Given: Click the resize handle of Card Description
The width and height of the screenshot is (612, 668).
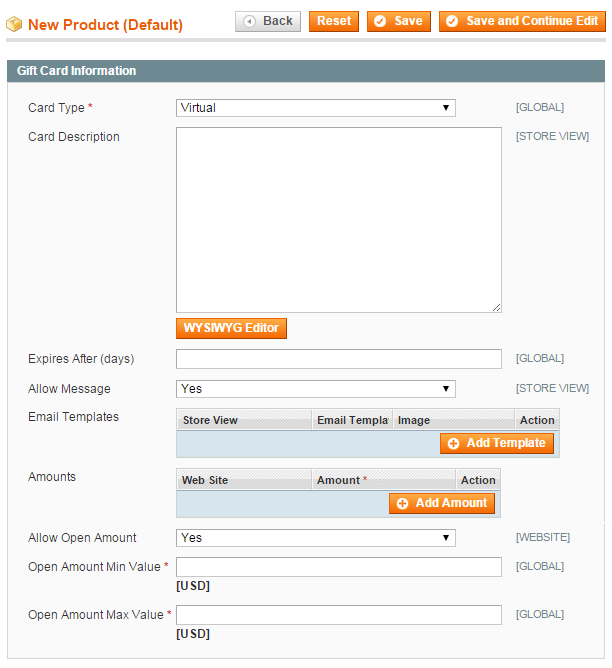Looking at the screenshot, I should pyautogui.click(x=497, y=308).
